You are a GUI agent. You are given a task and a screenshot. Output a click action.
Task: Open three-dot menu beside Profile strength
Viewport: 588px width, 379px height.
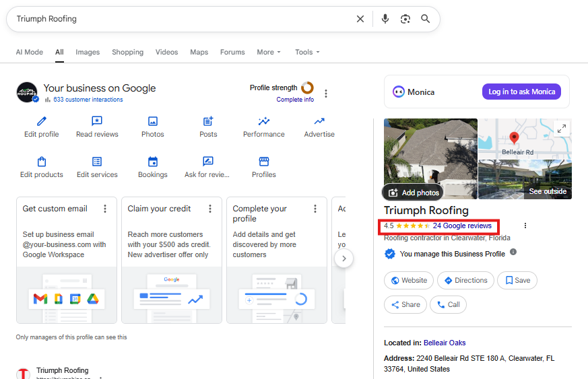click(326, 94)
